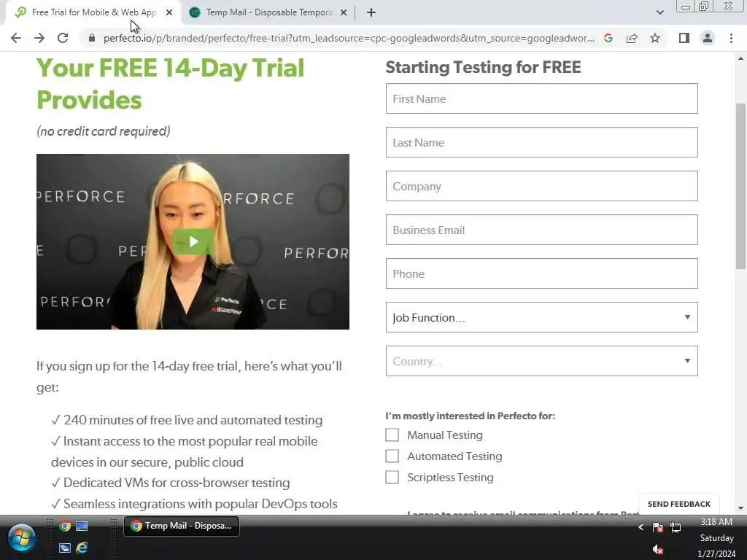Viewport: 747px width, 560px height.
Task: Open Chrome profile menu
Action: point(708,38)
